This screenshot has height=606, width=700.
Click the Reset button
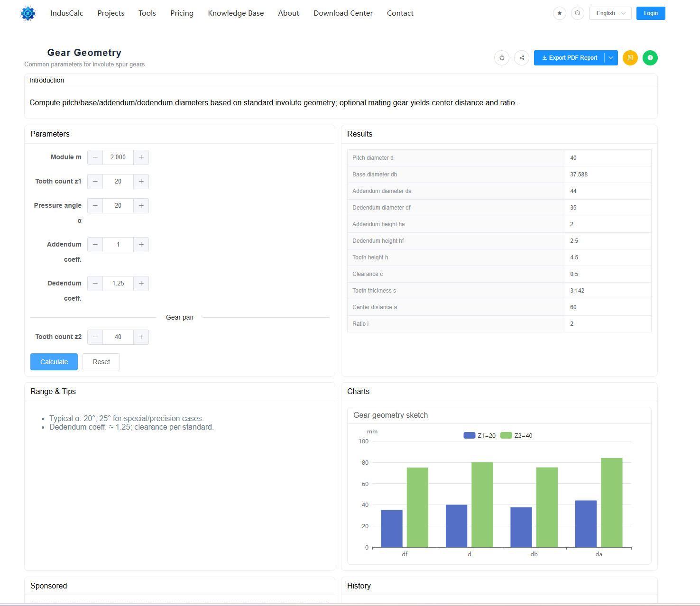point(101,362)
